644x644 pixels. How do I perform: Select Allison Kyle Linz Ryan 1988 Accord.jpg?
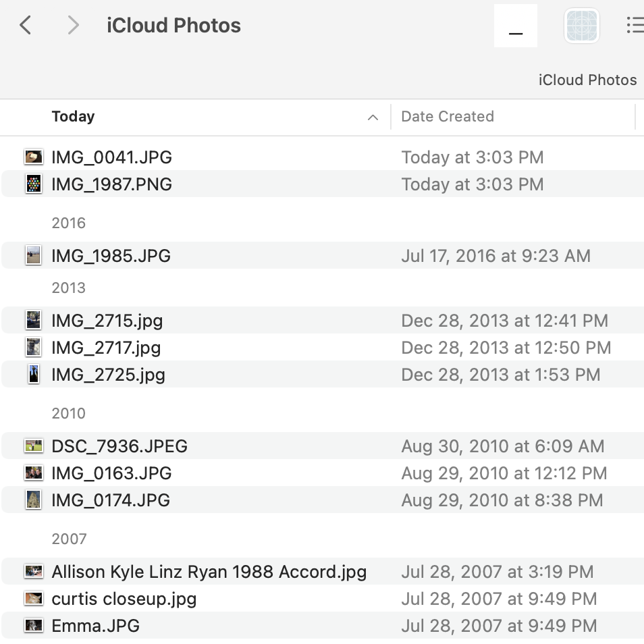point(209,572)
